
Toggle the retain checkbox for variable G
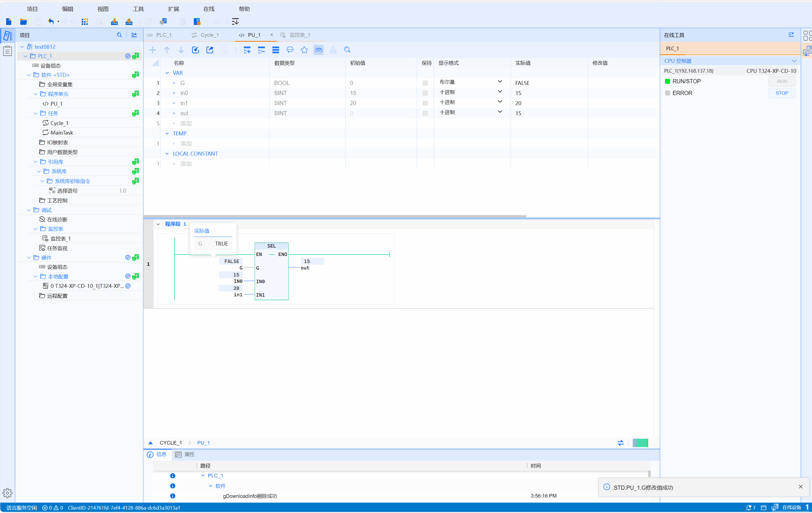(x=425, y=83)
